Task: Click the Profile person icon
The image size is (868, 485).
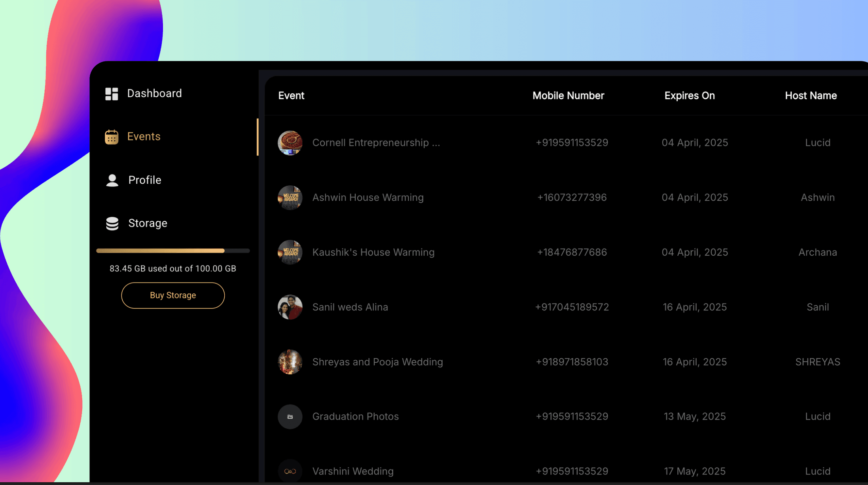Action: pyautogui.click(x=112, y=180)
